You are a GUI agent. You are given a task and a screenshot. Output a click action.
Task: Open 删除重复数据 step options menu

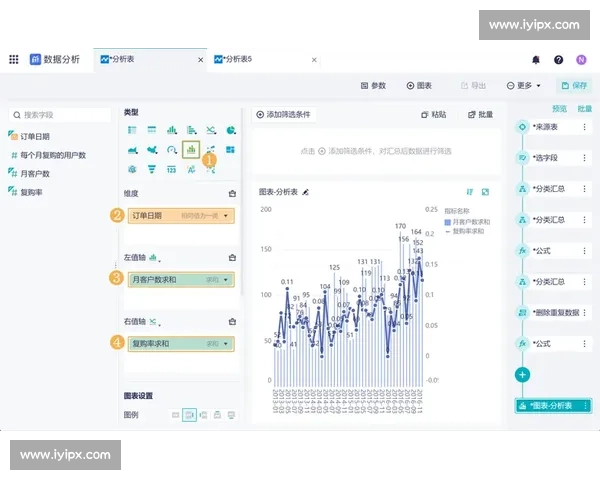(x=584, y=313)
